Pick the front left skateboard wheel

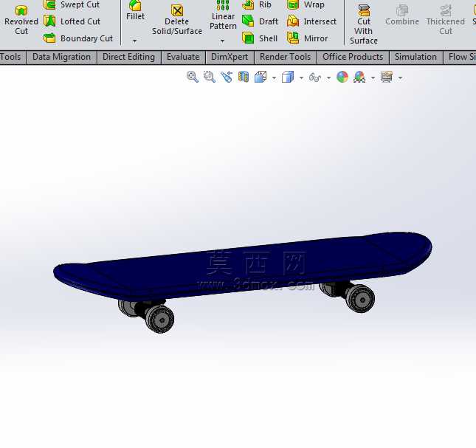159,319
